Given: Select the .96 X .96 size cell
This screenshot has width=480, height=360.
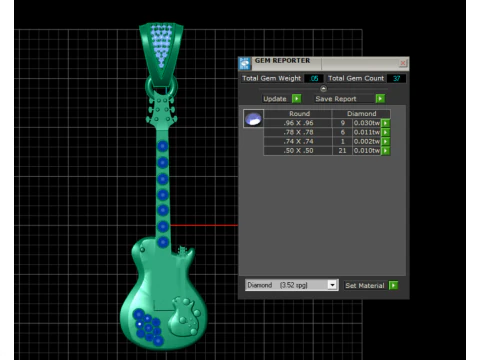Looking at the screenshot, I should (x=298, y=123).
